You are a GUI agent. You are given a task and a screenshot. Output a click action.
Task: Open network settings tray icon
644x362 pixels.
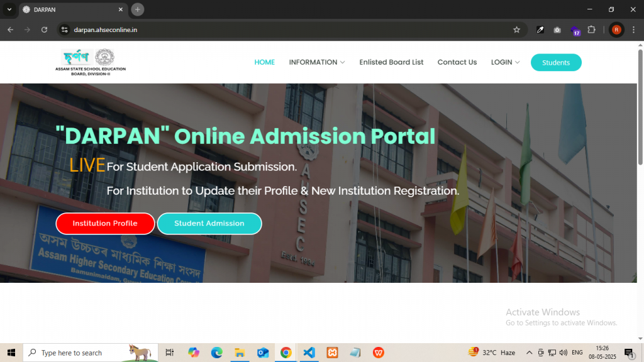pos(552,353)
